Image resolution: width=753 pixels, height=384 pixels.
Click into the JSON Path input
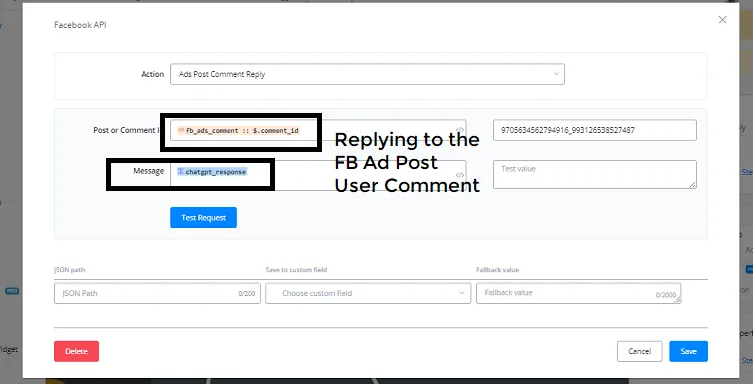coord(157,293)
